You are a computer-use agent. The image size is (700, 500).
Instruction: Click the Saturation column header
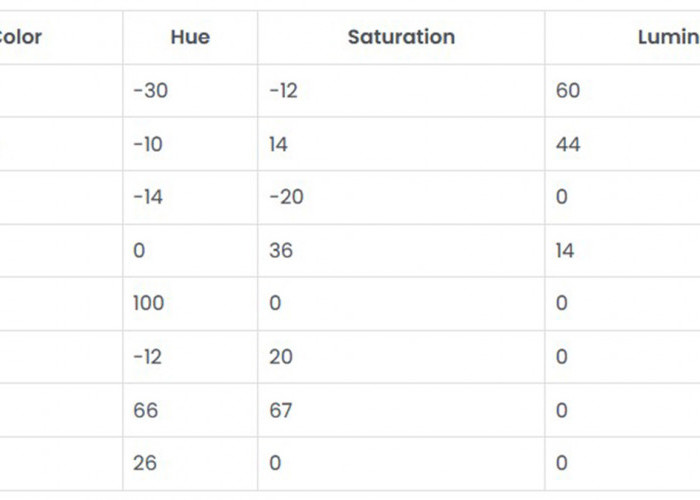pyautogui.click(x=401, y=38)
